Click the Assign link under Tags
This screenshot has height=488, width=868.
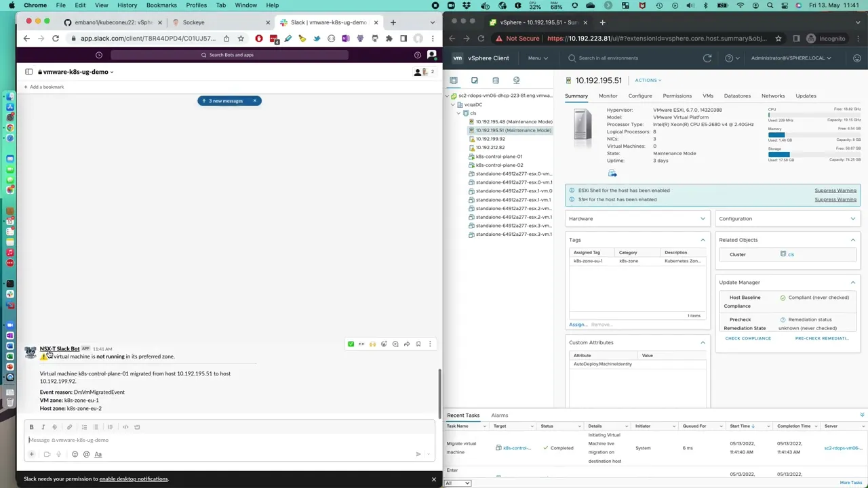click(x=577, y=325)
